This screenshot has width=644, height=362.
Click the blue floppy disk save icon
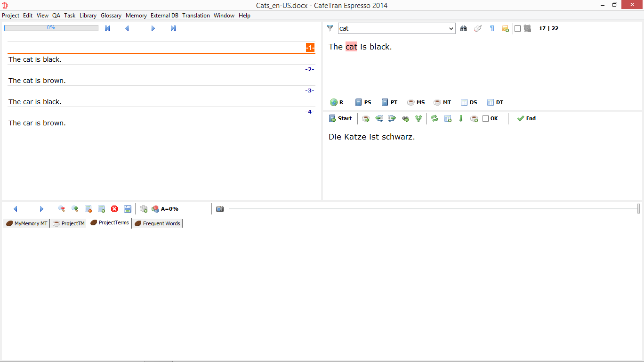point(128,209)
